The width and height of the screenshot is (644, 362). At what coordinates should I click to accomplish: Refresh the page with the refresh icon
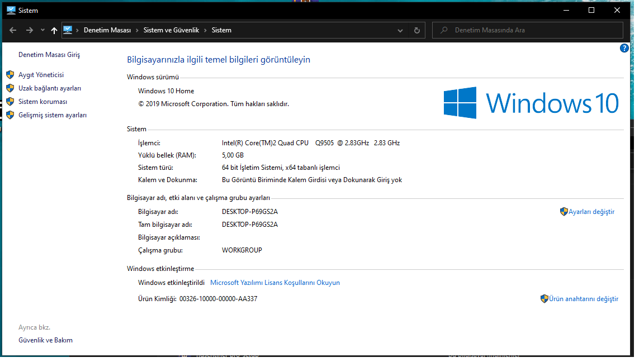pyautogui.click(x=417, y=30)
